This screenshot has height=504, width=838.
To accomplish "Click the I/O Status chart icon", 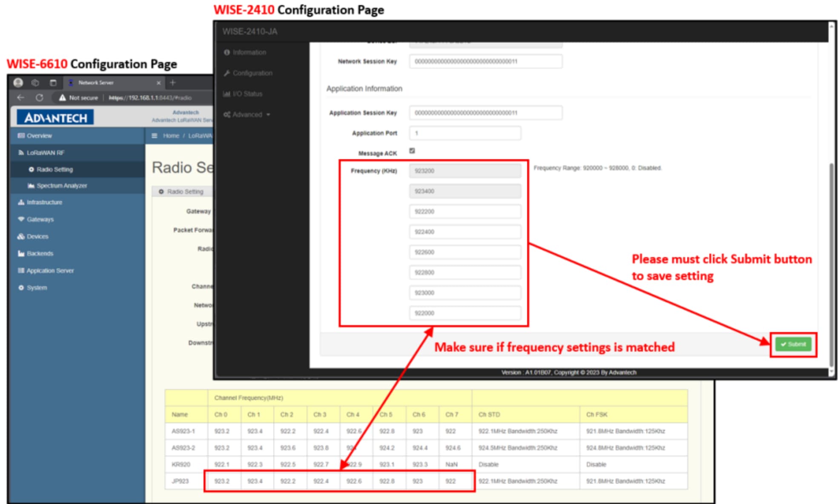I will click(x=227, y=94).
